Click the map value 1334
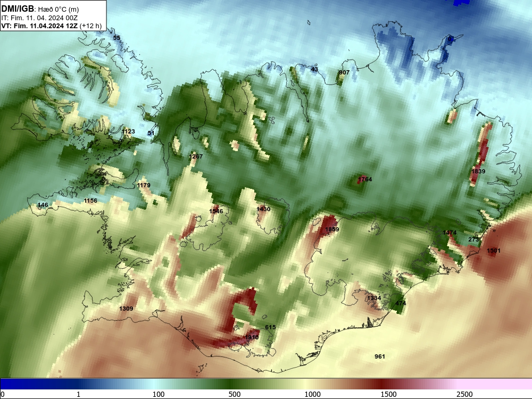 click(x=374, y=298)
